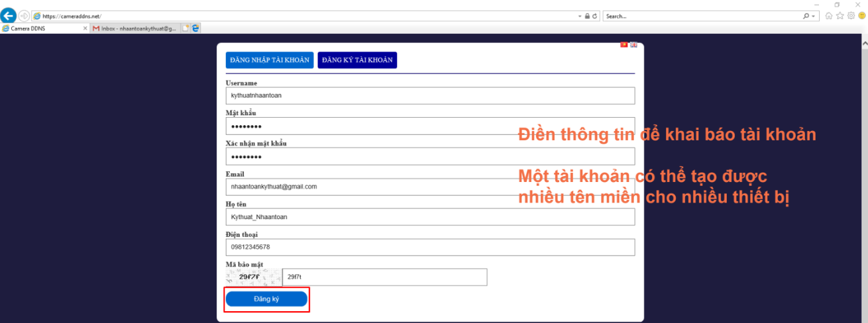Select the Đăng ký tài khoản button
868x323 pixels.
pyautogui.click(x=357, y=60)
